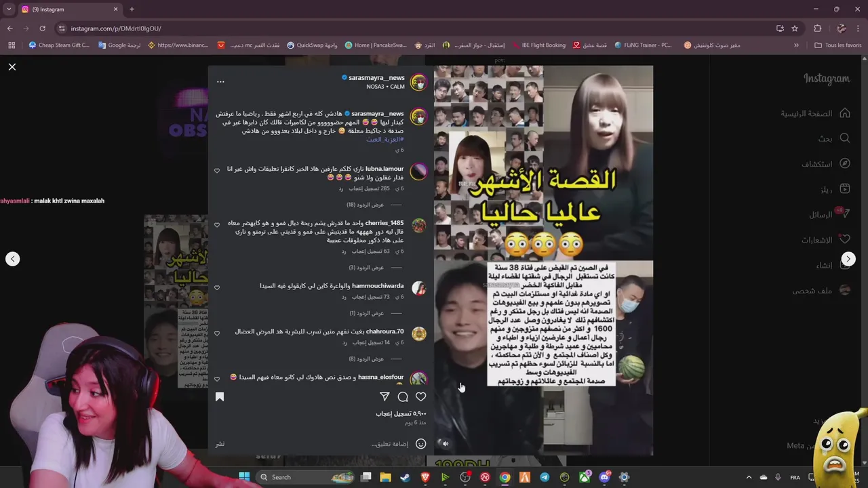Open hassna_elosfour profile link
The width and height of the screenshot is (868, 488).
381,377
